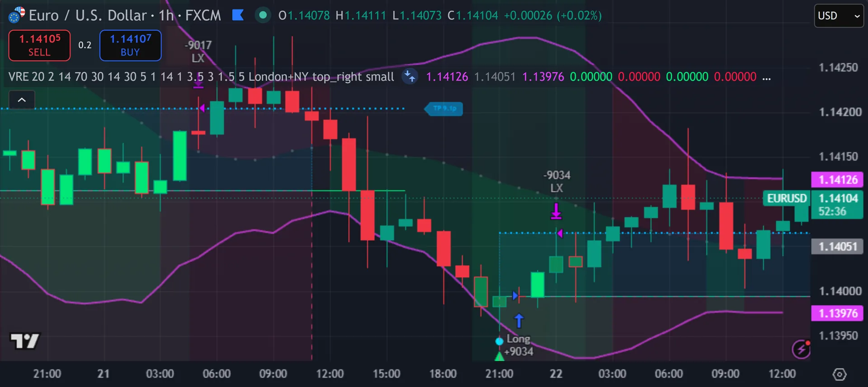Click the 0.2 spread value

click(85, 45)
